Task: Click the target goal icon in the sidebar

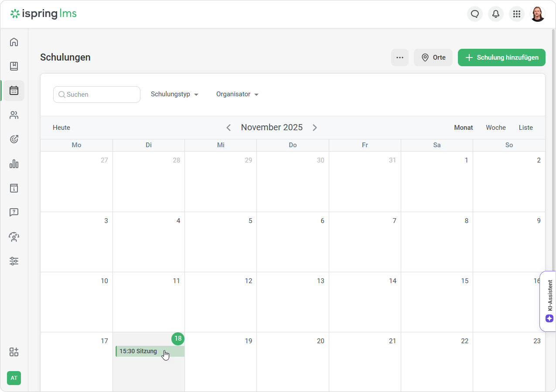Action: click(x=14, y=139)
